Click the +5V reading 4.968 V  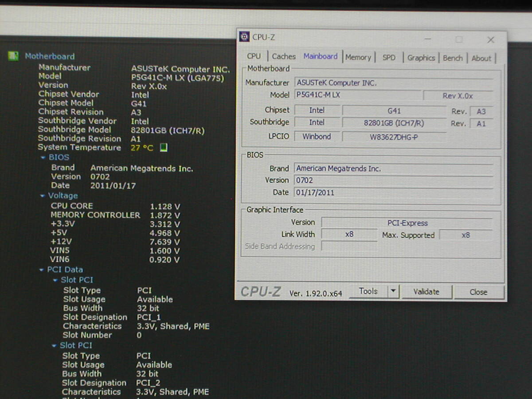(x=165, y=233)
